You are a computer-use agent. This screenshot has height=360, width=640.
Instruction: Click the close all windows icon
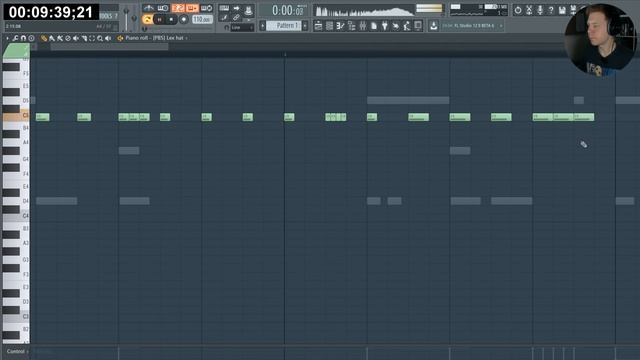pyautogui.click(x=418, y=26)
